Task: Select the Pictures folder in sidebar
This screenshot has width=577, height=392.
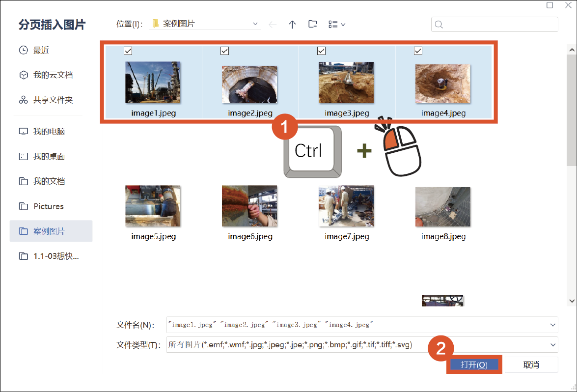Action: pyautogui.click(x=48, y=206)
